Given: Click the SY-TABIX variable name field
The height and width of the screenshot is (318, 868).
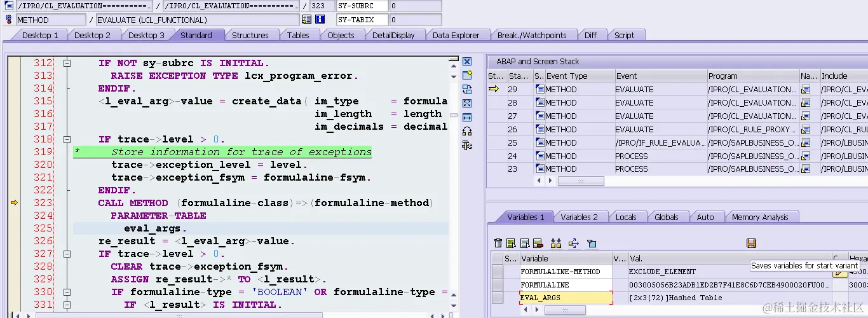Looking at the screenshot, I should tap(362, 20).
